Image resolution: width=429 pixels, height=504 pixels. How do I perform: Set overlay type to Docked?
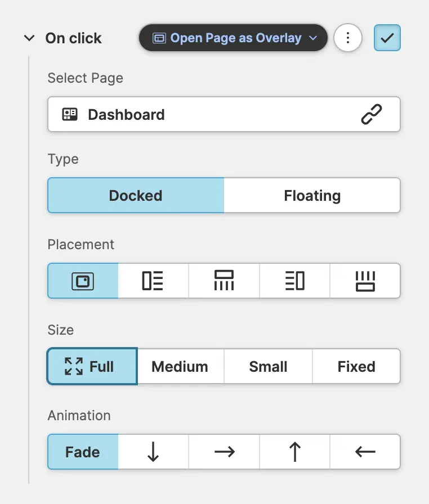(x=136, y=195)
